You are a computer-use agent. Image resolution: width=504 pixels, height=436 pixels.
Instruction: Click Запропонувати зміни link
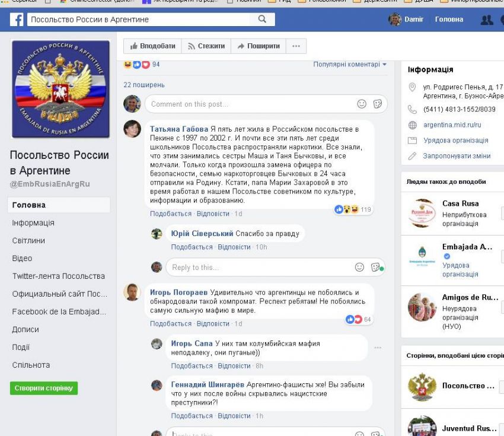point(457,156)
